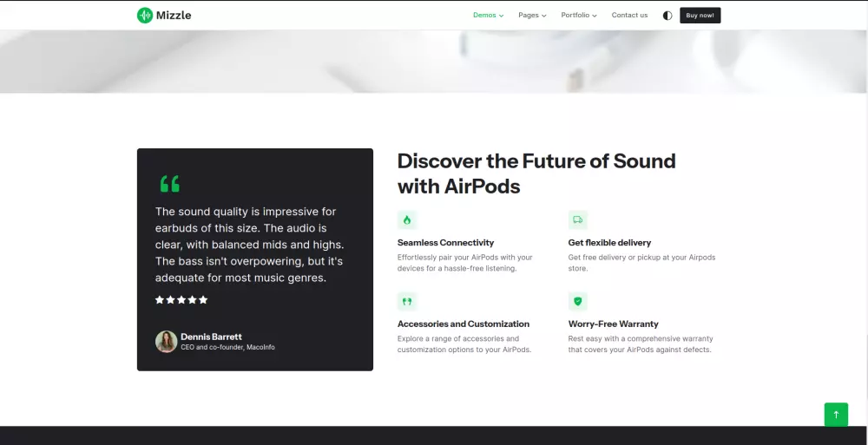Image resolution: width=868 pixels, height=445 pixels.
Task: Click the green quotation mark icon
Action: (x=169, y=184)
